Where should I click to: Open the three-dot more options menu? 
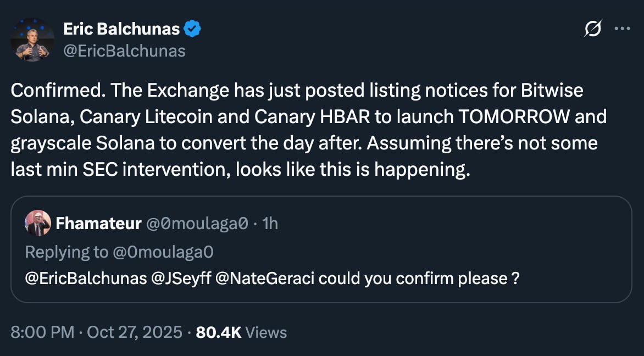pyautogui.click(x=622, y=29)
